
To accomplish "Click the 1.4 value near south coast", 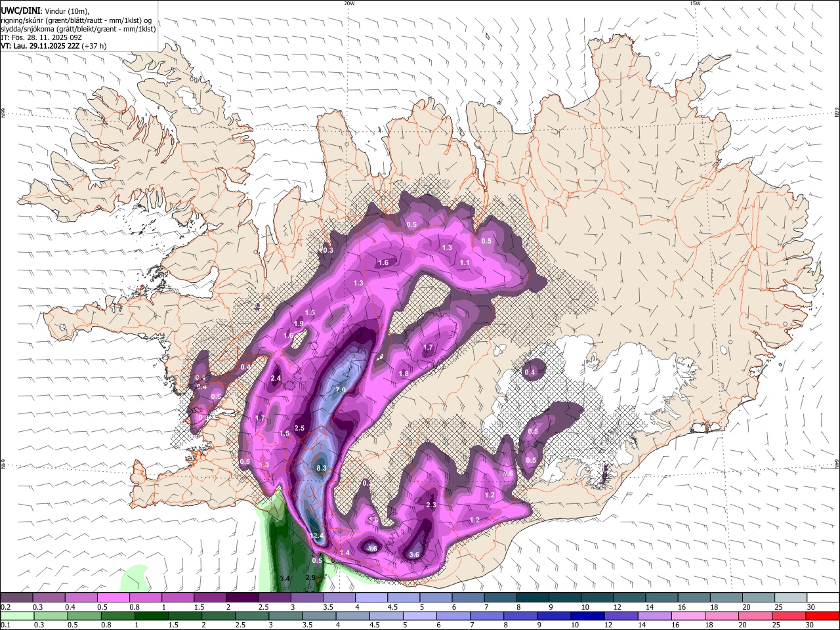I will [345, 553].
